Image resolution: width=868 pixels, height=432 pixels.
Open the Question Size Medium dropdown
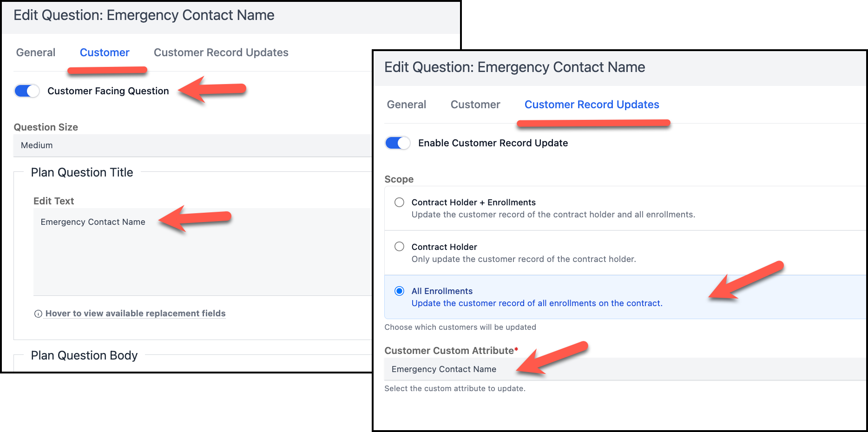coord(192,145)
